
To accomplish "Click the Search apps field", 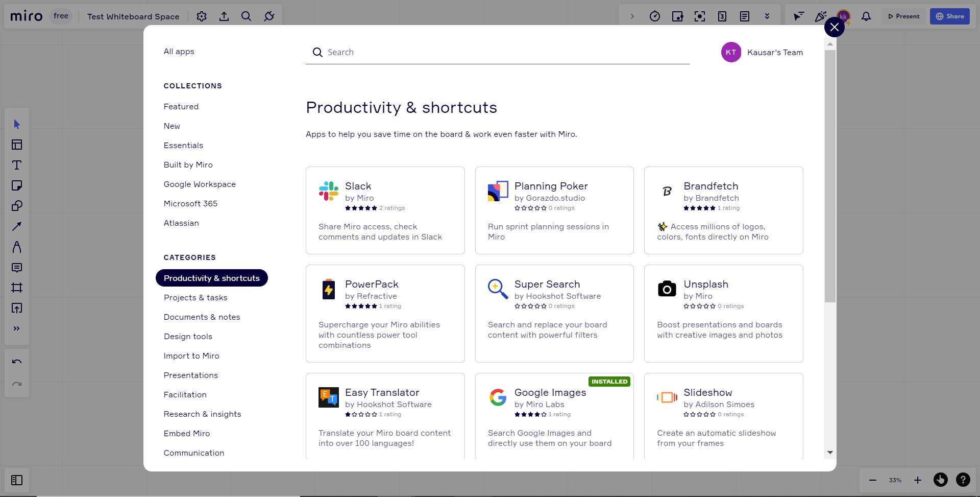I will [x=498, y=52].
